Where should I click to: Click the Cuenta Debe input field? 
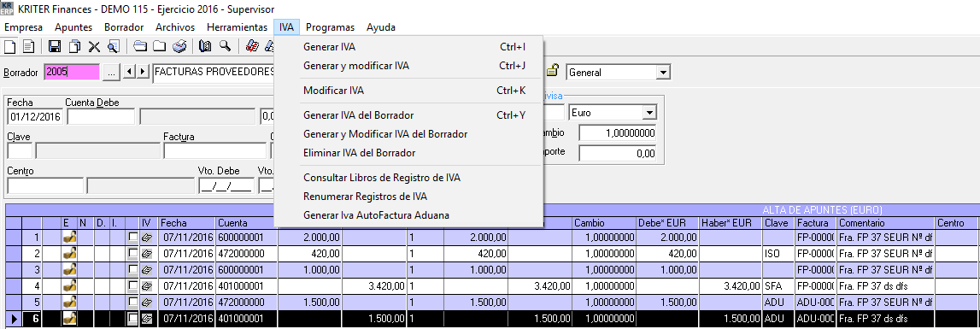point(102,116)
